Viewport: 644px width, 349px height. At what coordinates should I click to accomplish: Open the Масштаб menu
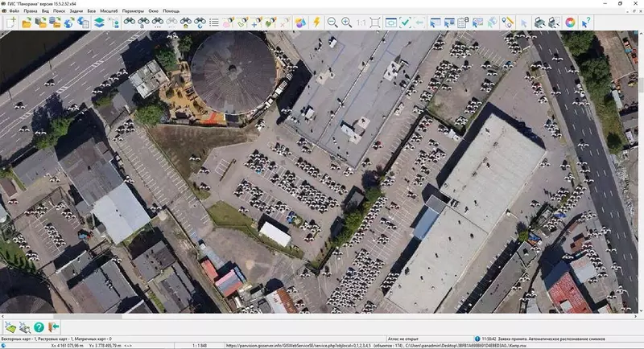[x=109, y=12]
